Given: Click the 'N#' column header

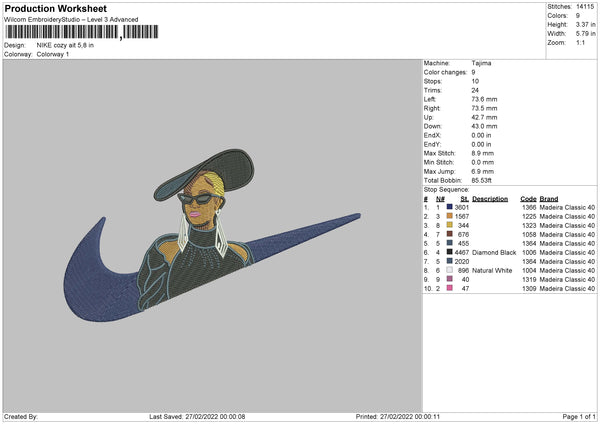Looking at the screenshot, I should coord(440,199).
